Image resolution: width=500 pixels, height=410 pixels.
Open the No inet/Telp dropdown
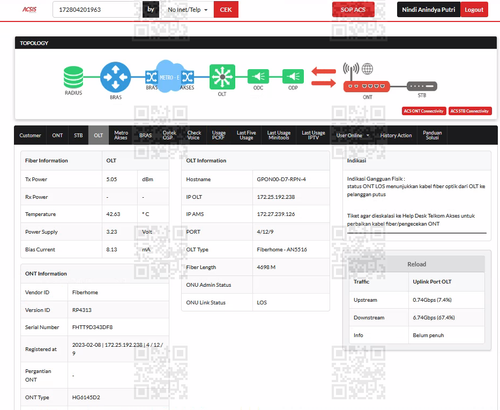pyautogui.click(x=187, y=10)
